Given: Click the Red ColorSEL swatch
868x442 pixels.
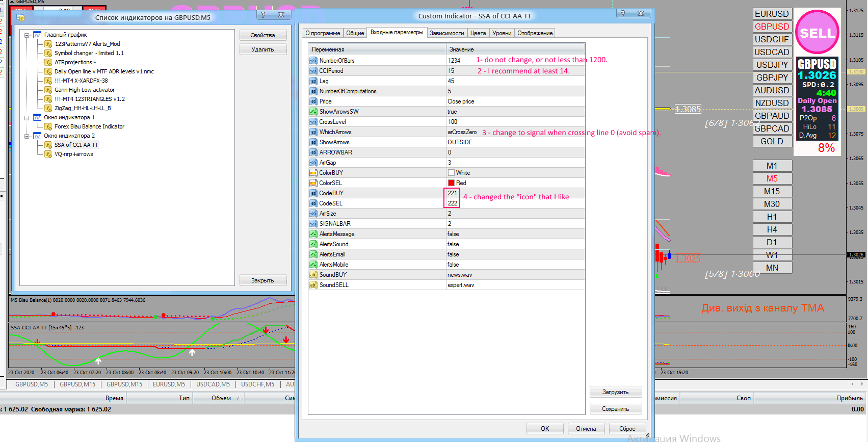Looking at the screenshot, I should pos(451,183).
